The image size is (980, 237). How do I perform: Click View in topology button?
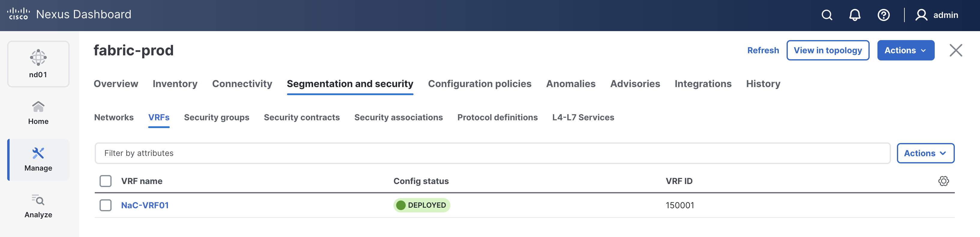click(x=827, y=51)
